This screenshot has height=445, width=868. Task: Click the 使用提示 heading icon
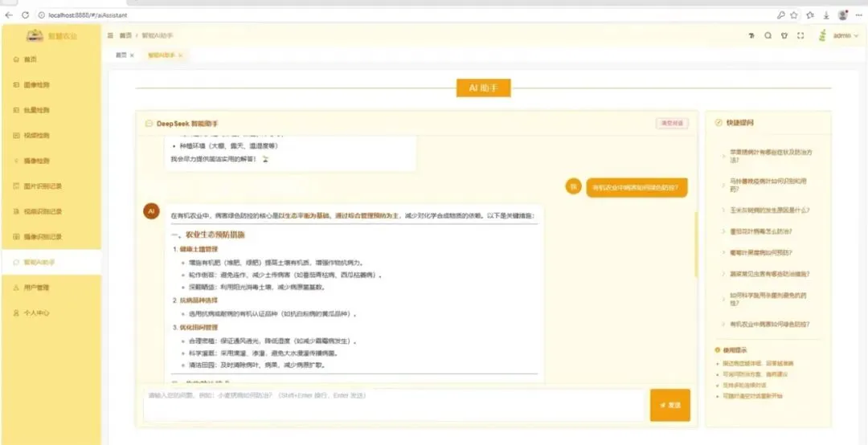point(718,349)
